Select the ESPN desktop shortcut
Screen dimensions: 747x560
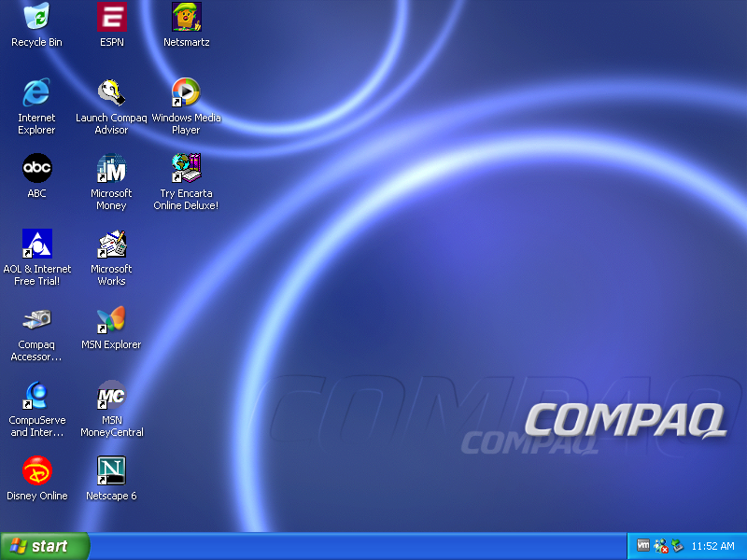click(111, 17)
